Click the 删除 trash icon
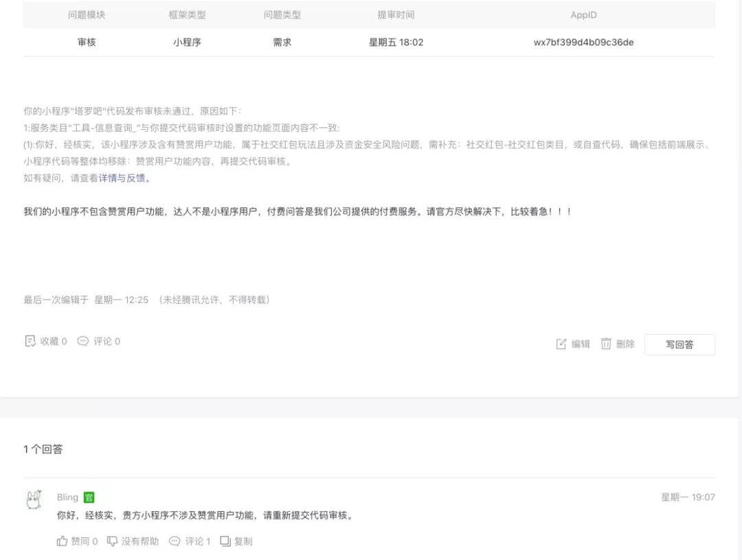This screenshot has width=742, height=560. (x=606, y=344)
